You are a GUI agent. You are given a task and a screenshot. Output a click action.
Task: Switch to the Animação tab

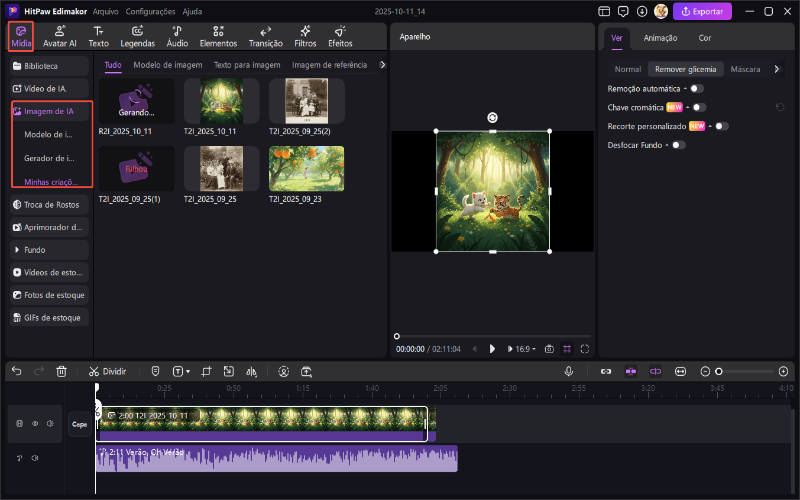click(x=660, y=38)
